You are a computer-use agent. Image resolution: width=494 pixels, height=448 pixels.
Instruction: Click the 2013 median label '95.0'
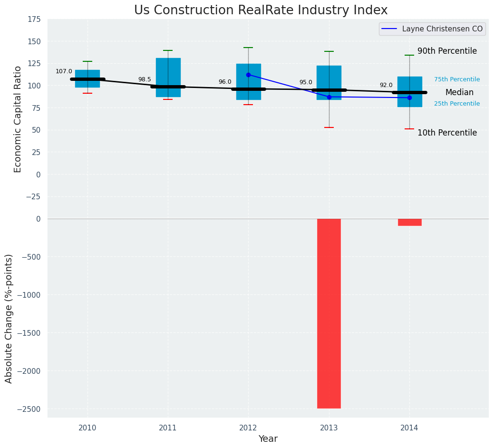coord(306,83)
